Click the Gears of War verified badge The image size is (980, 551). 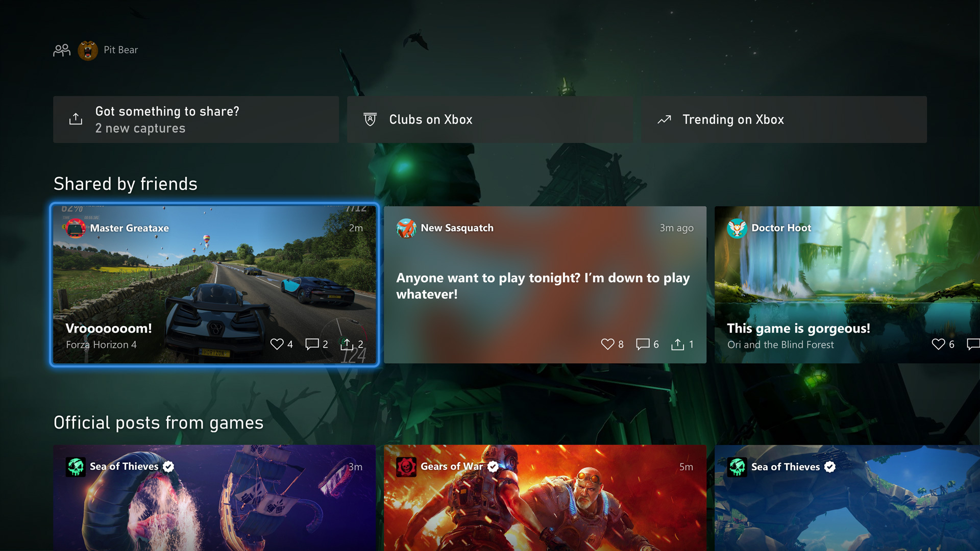pyautogui.click(x=493, y=466)
